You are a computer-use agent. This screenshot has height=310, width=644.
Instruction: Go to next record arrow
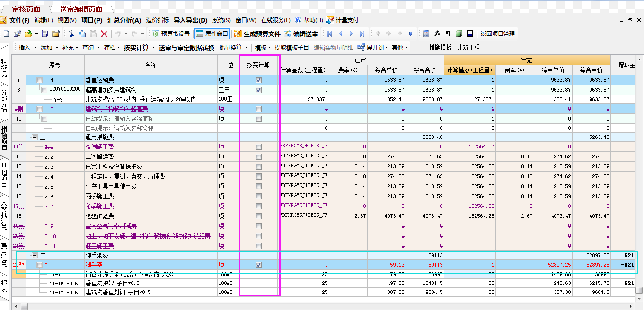351,34
